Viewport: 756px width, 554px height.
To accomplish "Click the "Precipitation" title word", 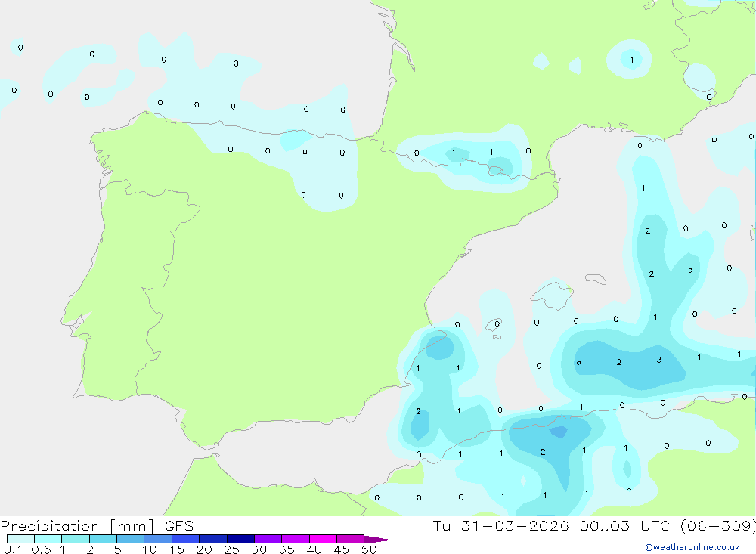I will click(x=50, y=526).
